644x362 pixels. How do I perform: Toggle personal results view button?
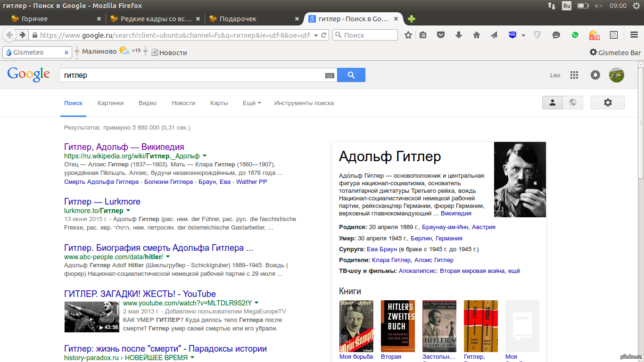click(x=553, y=103)
